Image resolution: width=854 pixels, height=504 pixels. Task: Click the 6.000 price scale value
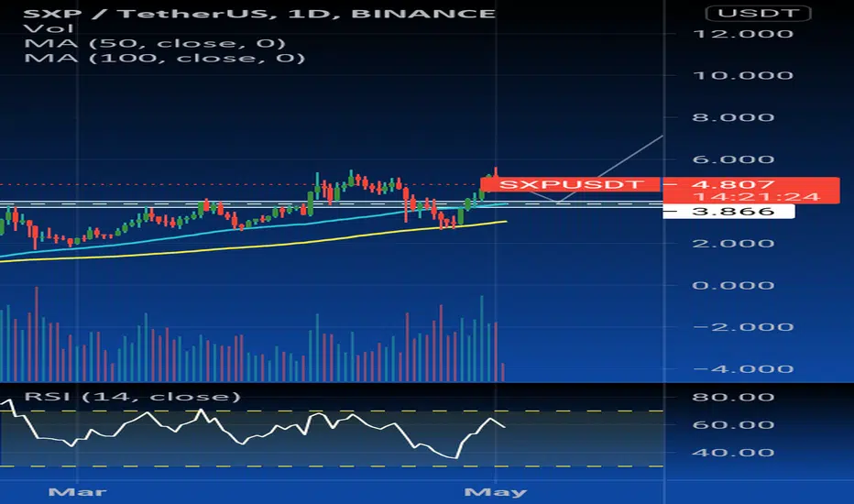733,159
